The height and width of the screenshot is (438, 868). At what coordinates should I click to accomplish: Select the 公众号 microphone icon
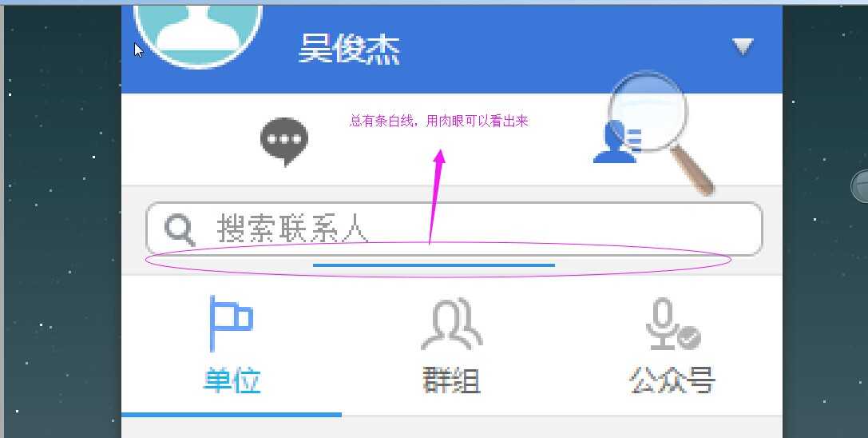(x=672, y=325)
